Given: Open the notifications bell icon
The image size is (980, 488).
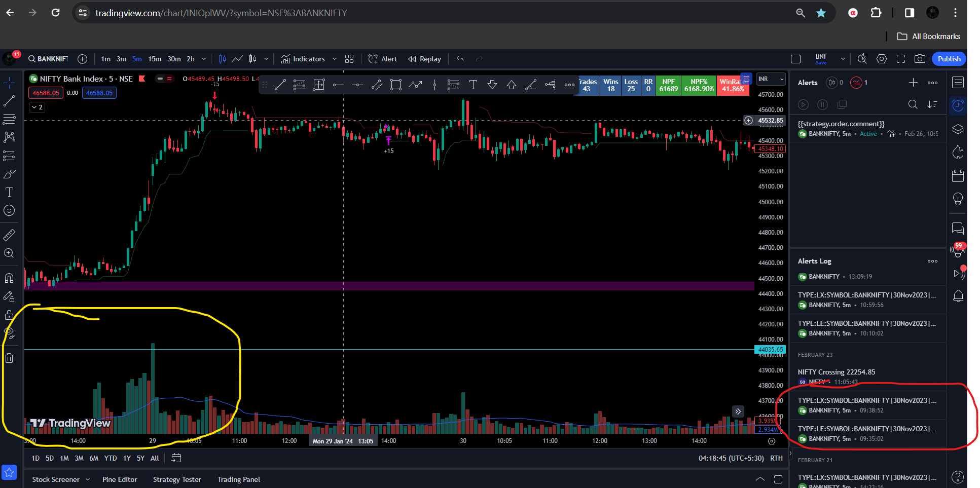Looking at the screenshot, I should click(x=958, y=296).
